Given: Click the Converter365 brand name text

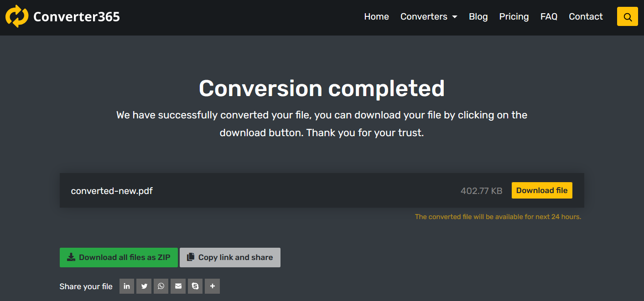Looking at the screenshot, I should click(x=77, y=17).
